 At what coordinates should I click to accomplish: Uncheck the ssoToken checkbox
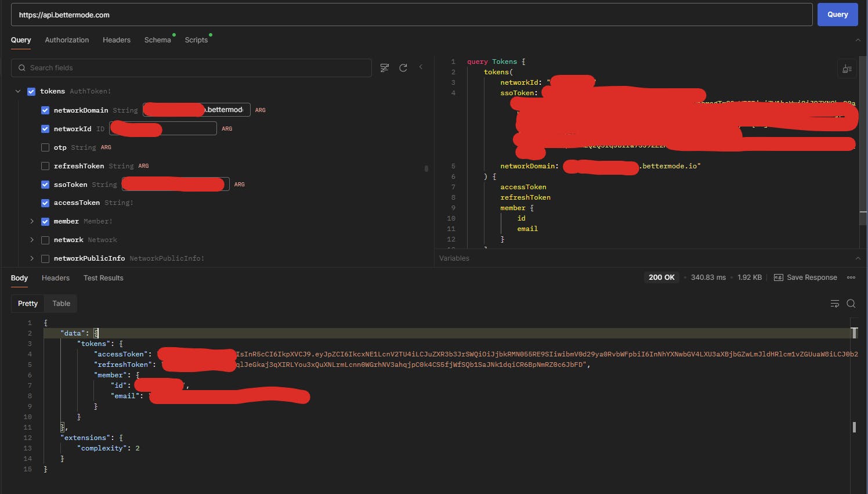point(45,185)
